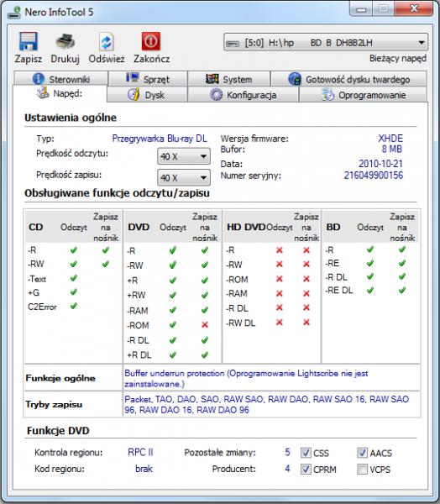This screenshot has width=440, height=504.
Task: Click the BD column header
Action: point(333,227)
